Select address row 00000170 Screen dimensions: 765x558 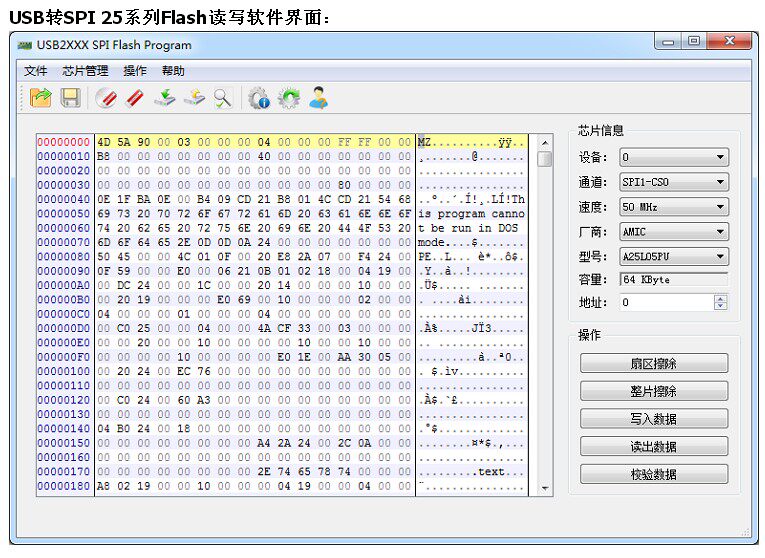pos(64,472)
